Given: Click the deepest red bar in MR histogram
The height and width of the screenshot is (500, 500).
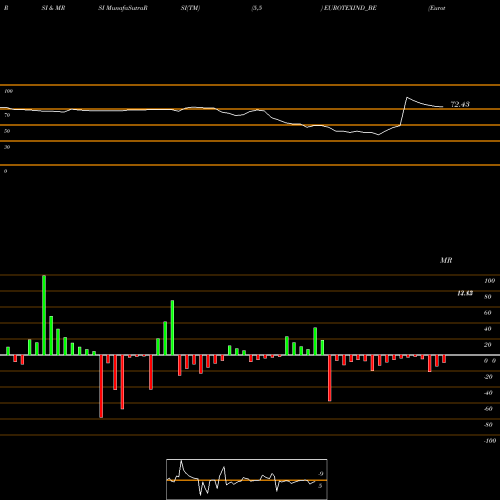Looking at the screenshot, I should point(101,386).
